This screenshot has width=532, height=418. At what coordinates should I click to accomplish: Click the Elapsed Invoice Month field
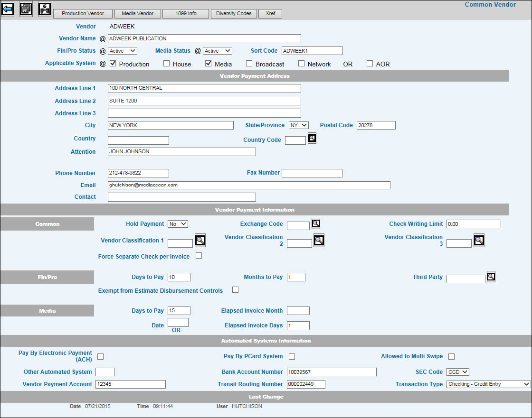[298, 310]
